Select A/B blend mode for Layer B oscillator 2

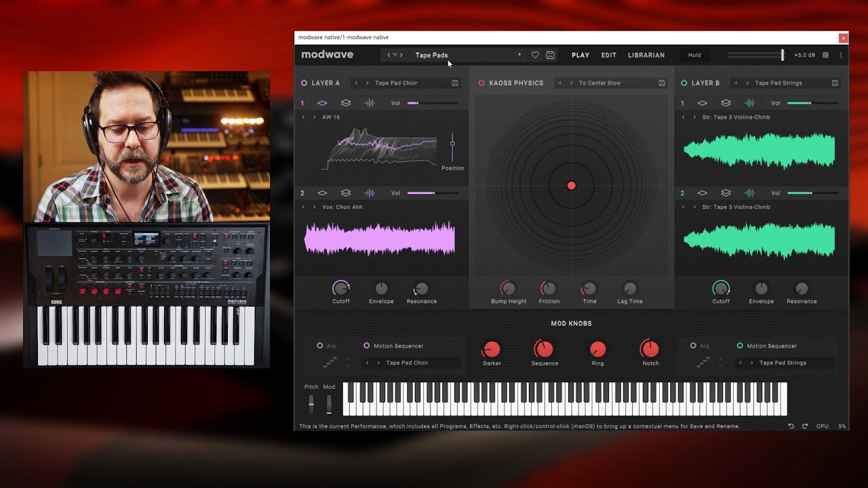[x=726, y=193]
